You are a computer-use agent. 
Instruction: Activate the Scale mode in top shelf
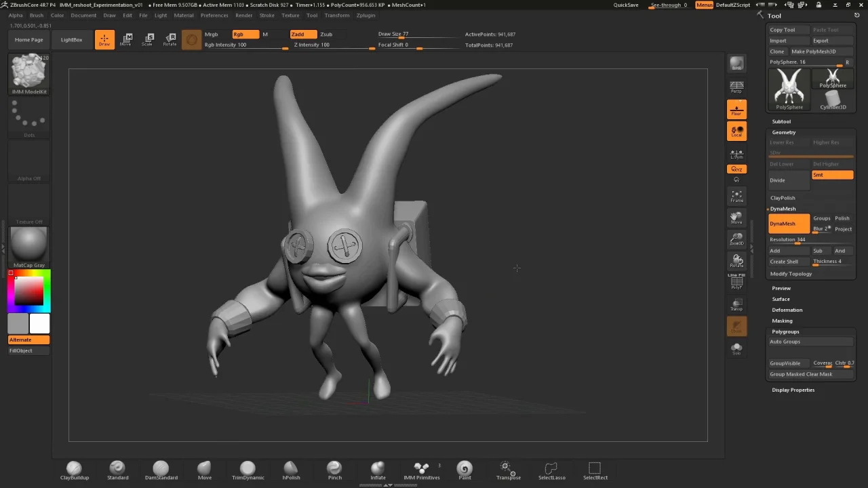(148, 39)
